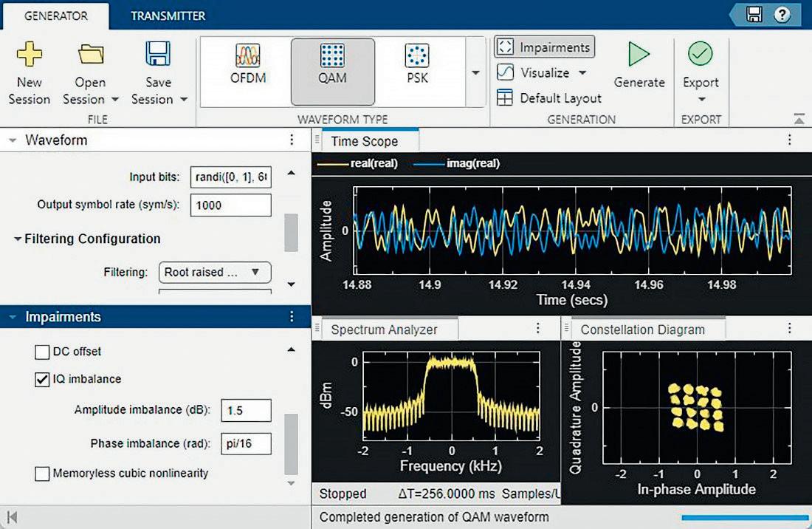Click the Constellation Diagram tab drag handle
The width and height of the screenshot is (812, 529).
pos(566,328)
